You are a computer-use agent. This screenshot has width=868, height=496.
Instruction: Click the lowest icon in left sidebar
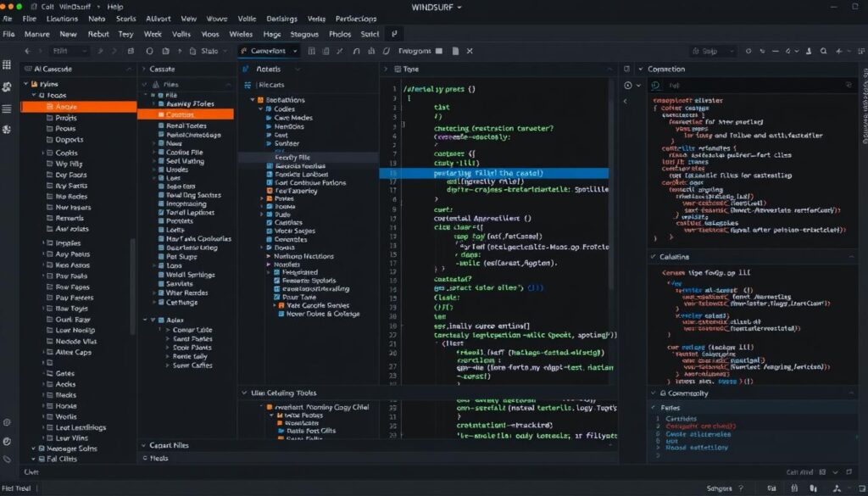coord(7,459)
